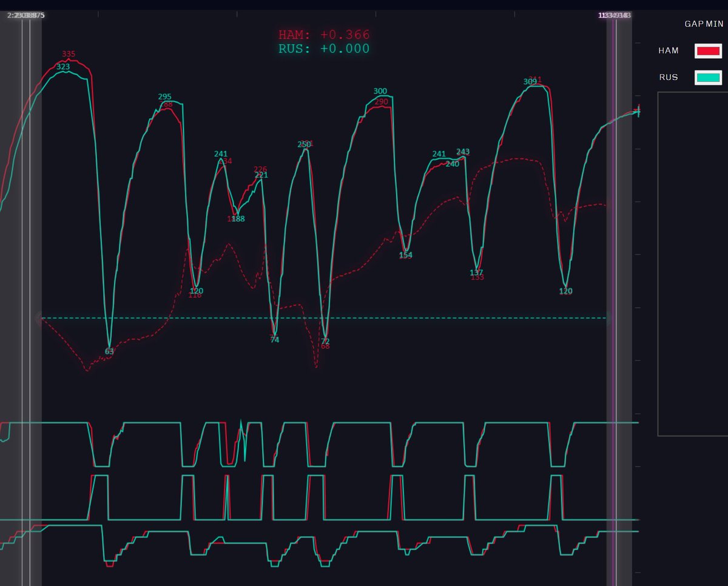Click the HAM: +0.366 gap readout

(324, 35)
